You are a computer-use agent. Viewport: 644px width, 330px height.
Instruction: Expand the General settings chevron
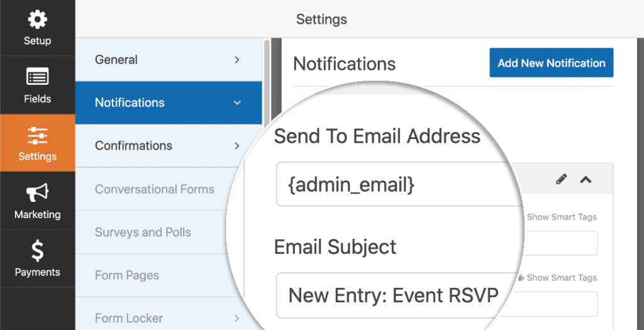[x=237, y=60]
